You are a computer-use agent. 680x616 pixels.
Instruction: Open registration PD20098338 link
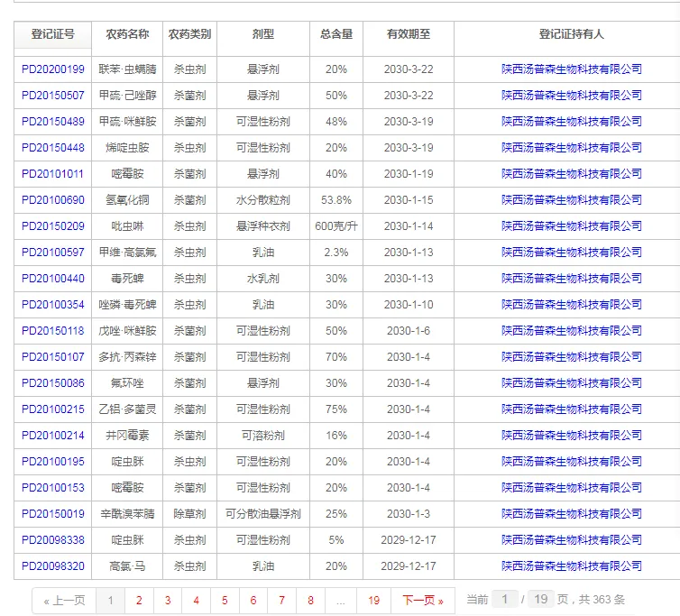pos(53,539)
